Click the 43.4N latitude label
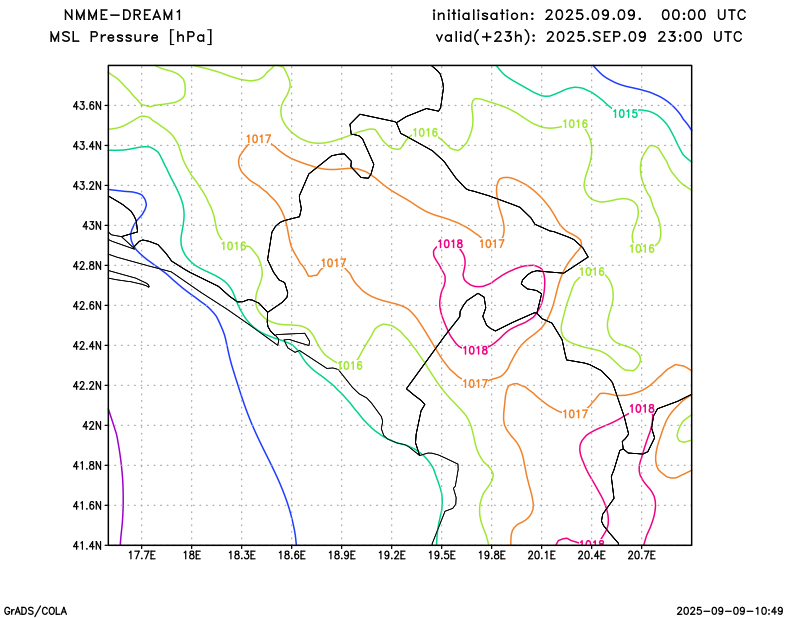The width and height of the screenshot is (800, 618). (87, 146)
